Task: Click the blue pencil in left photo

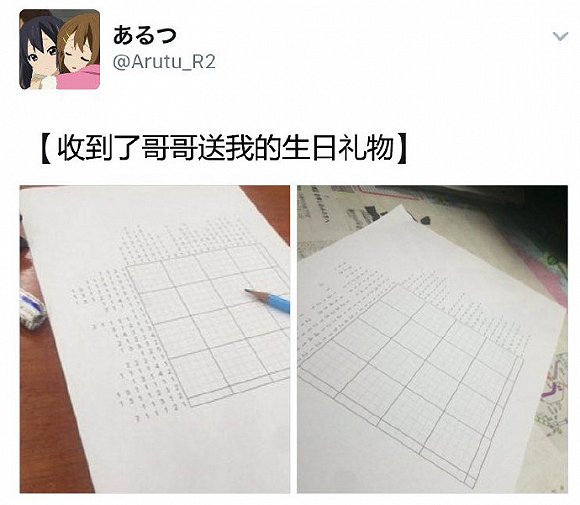Action: tap(267, 300)
